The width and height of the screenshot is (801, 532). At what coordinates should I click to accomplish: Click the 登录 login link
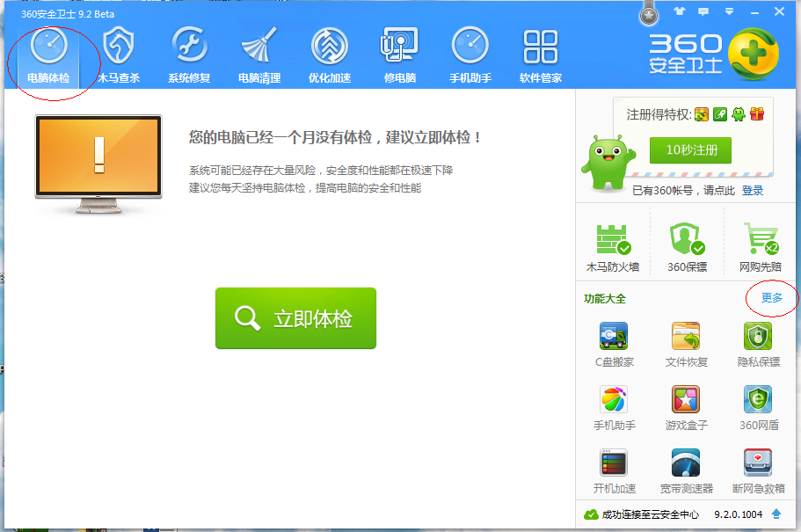pyautogui.click(x=753, y=191)
